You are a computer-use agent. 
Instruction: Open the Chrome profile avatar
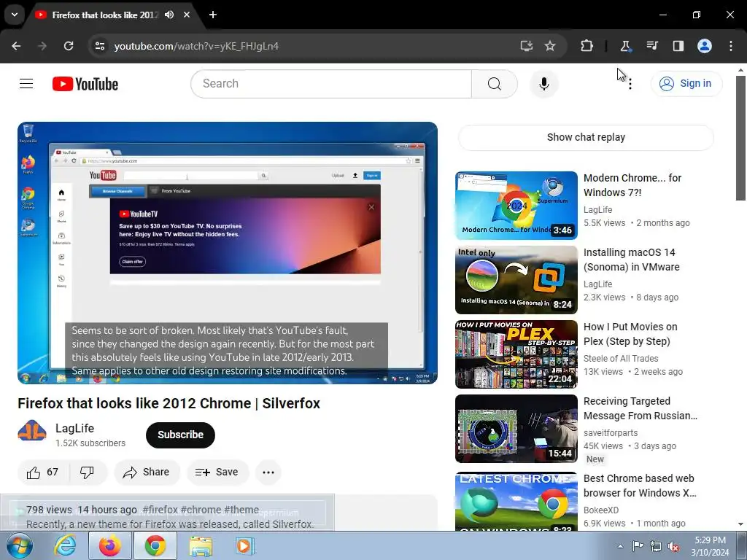[x=705, y=46]
